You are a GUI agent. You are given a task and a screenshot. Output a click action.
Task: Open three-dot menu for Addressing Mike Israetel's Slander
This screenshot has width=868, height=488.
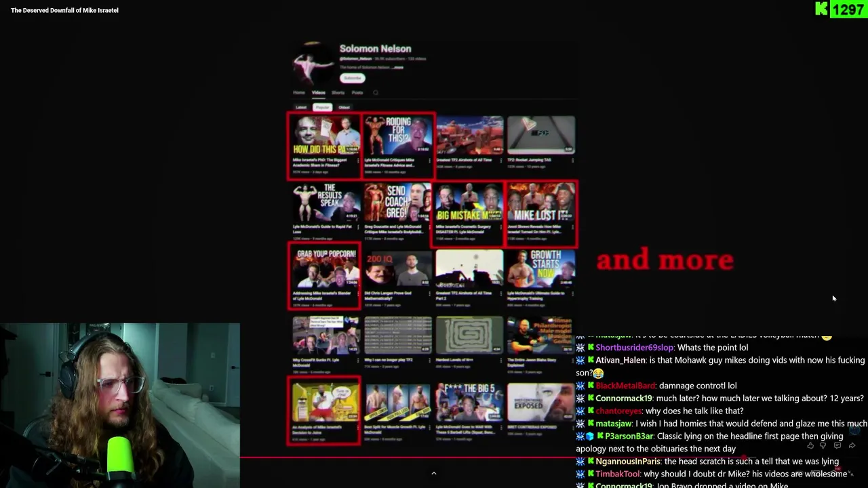pos(357,293)
